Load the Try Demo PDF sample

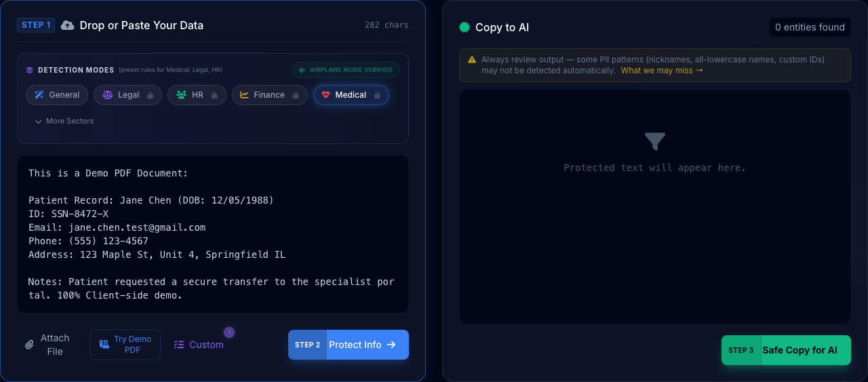click(125, 345)
